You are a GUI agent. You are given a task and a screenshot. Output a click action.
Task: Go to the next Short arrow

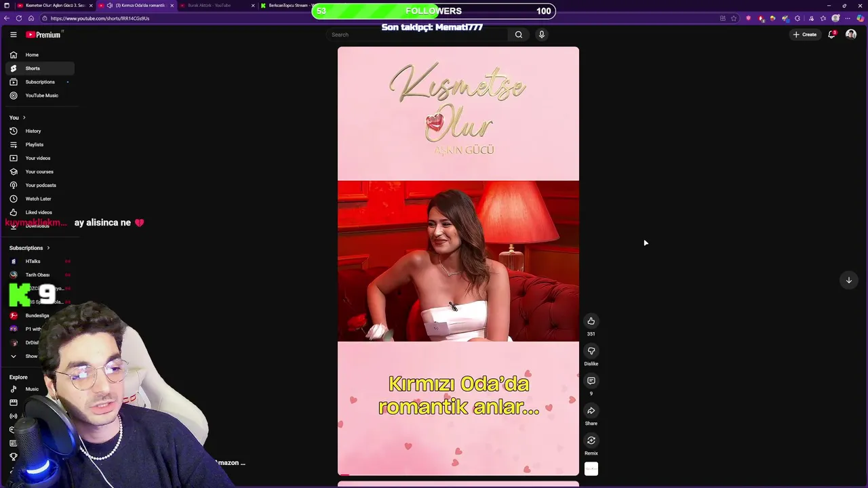click(848, 280)
